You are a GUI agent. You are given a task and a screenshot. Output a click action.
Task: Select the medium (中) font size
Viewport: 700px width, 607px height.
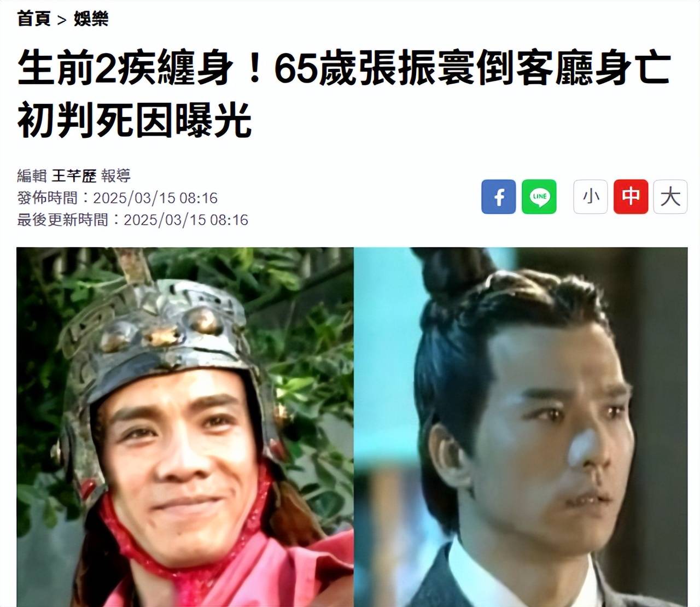[631, 196]
